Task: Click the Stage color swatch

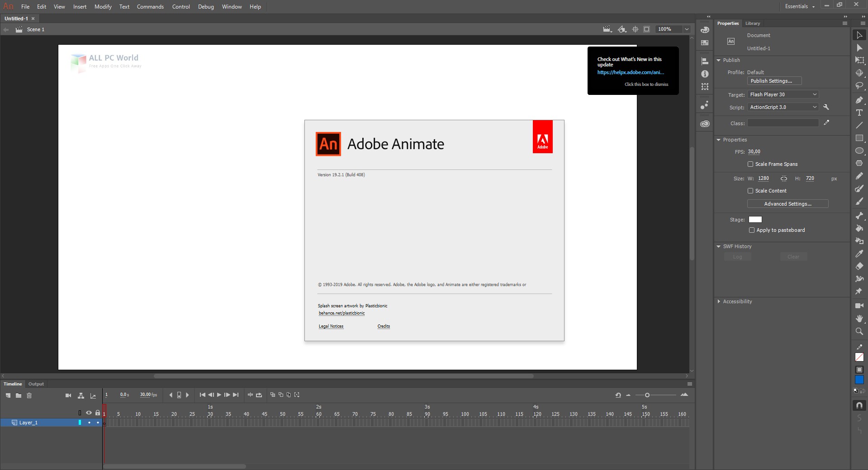Action: pyautogui.click(x=755, y=219)
